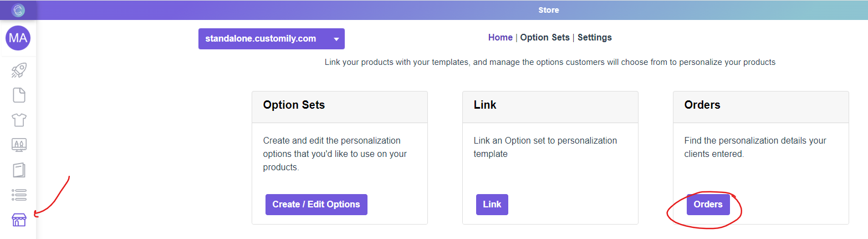Click the Customily logo icon
This screenshot has width=868, height=239.
pyautogui.click(x=18, y=10)
